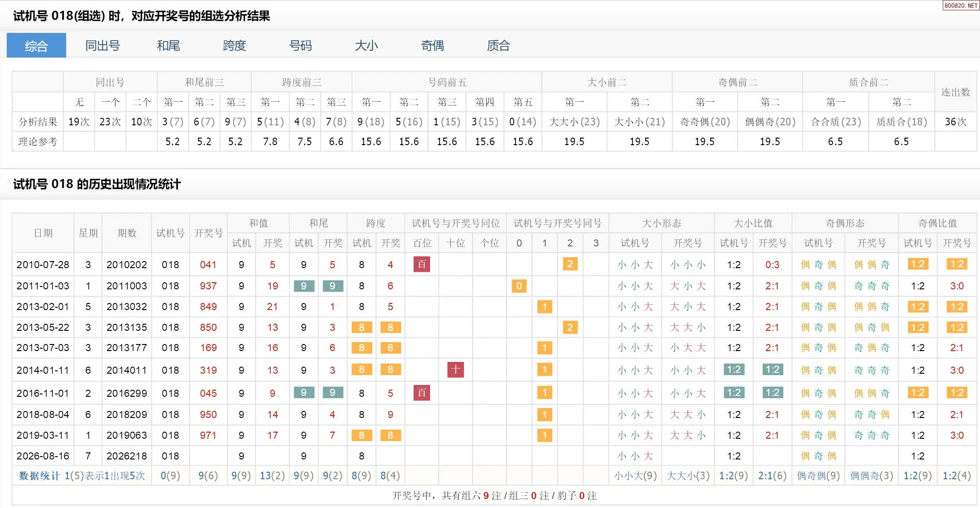
Task: Select the red draw number 850
Action: (x=208, y=328)
